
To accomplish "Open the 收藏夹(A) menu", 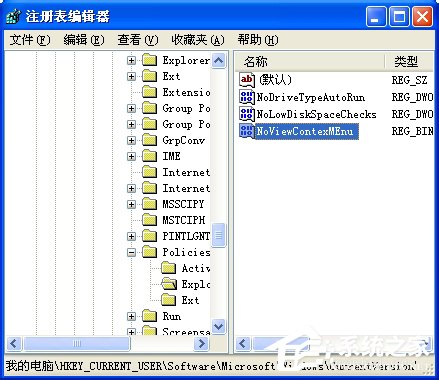I will [198, 40].
